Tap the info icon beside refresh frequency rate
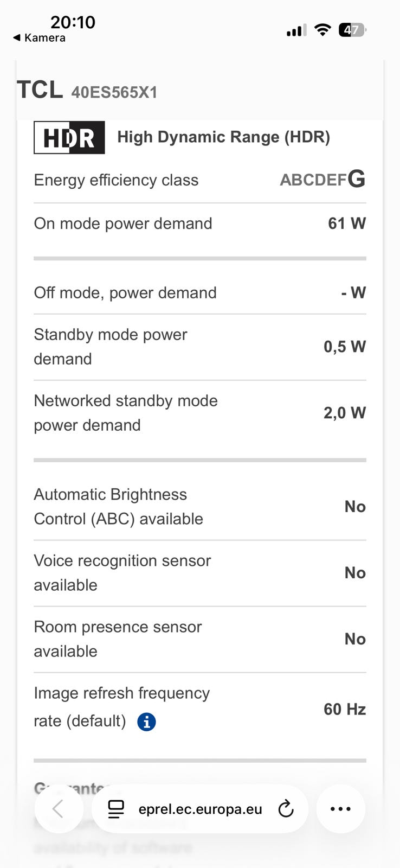Image resolution: width=400 pixels, height=868 pixels. click(146, 722)
